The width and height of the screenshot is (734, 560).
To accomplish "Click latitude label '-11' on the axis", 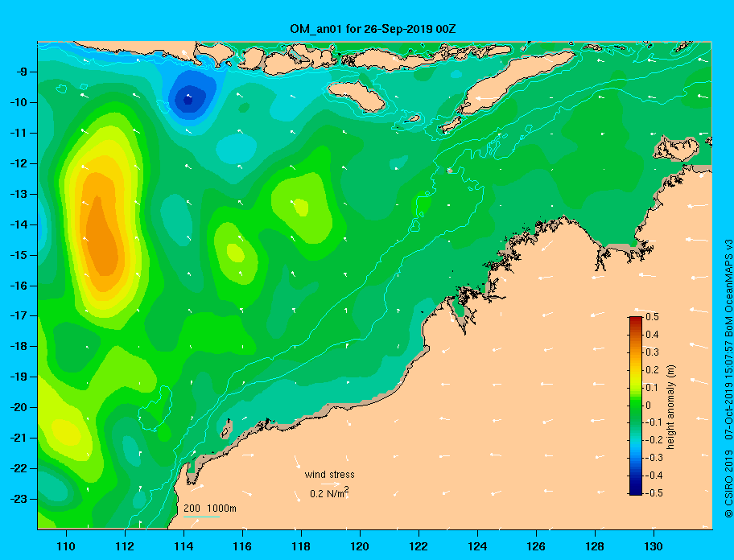I will (19, 133).
